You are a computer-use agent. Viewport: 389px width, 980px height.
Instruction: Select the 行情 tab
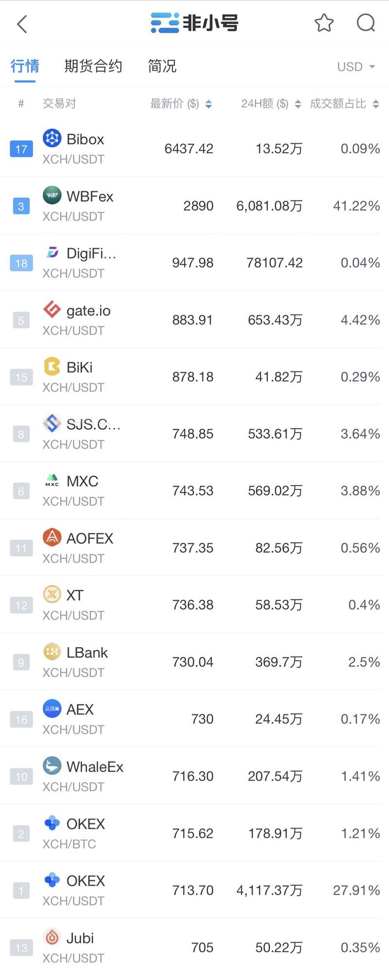(x=25, y=66)
